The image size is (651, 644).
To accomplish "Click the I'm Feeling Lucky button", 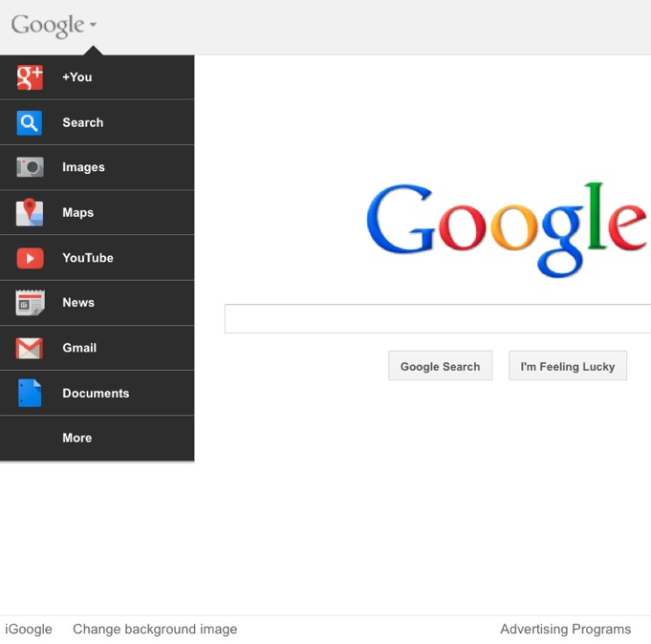I will [568, 366].
